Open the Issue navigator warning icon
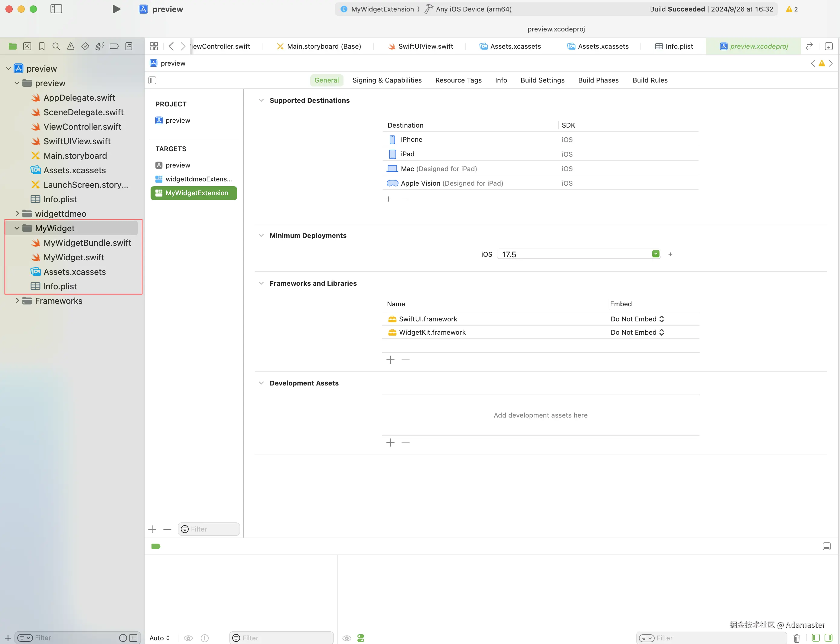This screenshot has height=644, width=840. pyautogui.click(x=70, y=46)
